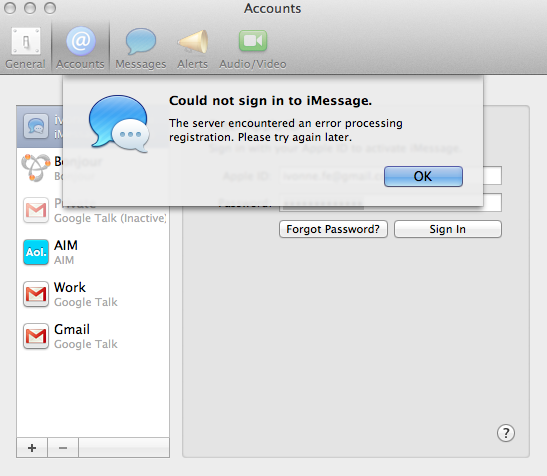Select the Bonjour account icon
The width and height of the screenshot is (547, 476).
tap(36, 168)
